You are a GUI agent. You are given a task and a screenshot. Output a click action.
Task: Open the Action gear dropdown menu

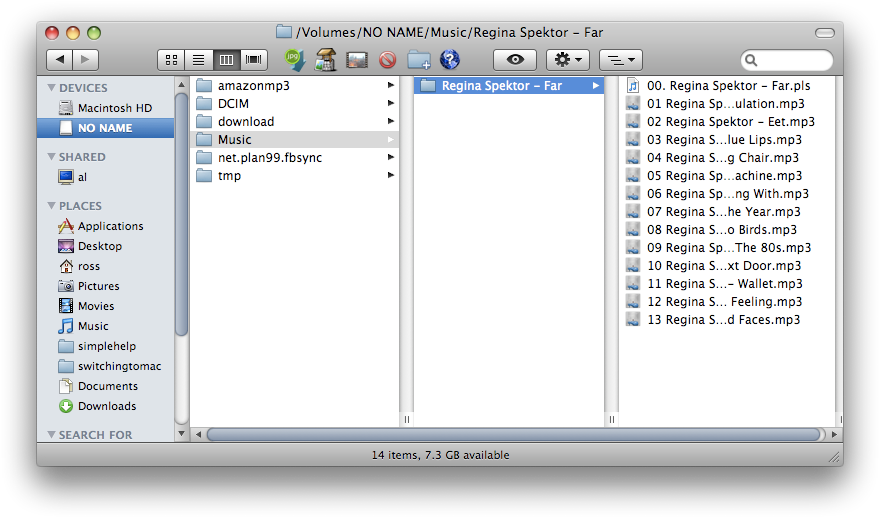(x=568, y=59)
